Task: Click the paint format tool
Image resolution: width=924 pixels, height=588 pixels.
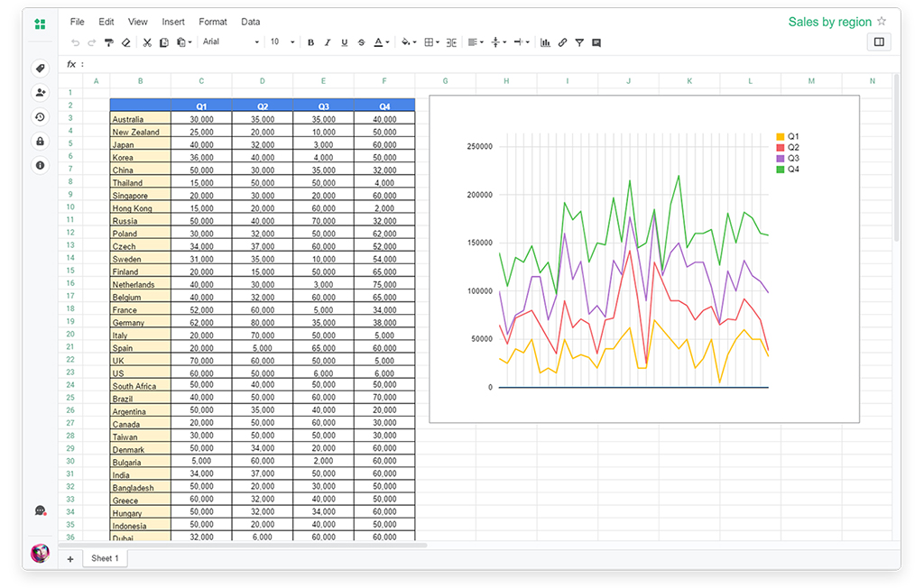Action: click(x=109, y=42)
